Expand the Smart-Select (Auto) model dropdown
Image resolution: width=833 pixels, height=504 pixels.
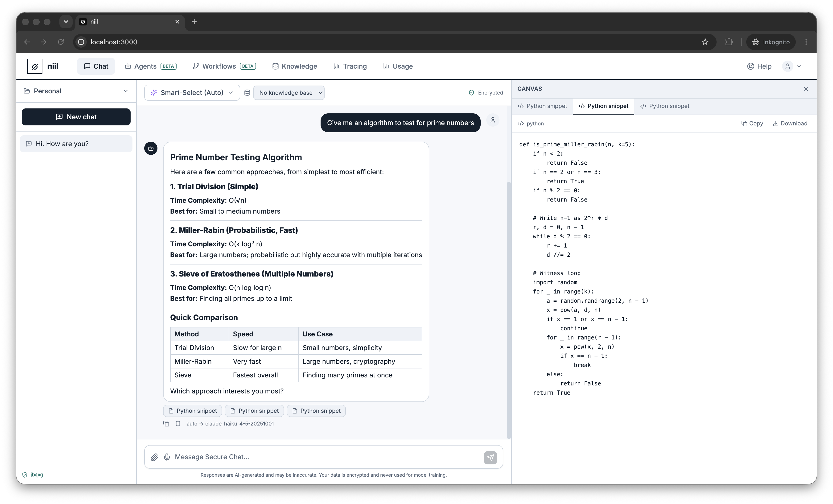[x=192, y=93]
